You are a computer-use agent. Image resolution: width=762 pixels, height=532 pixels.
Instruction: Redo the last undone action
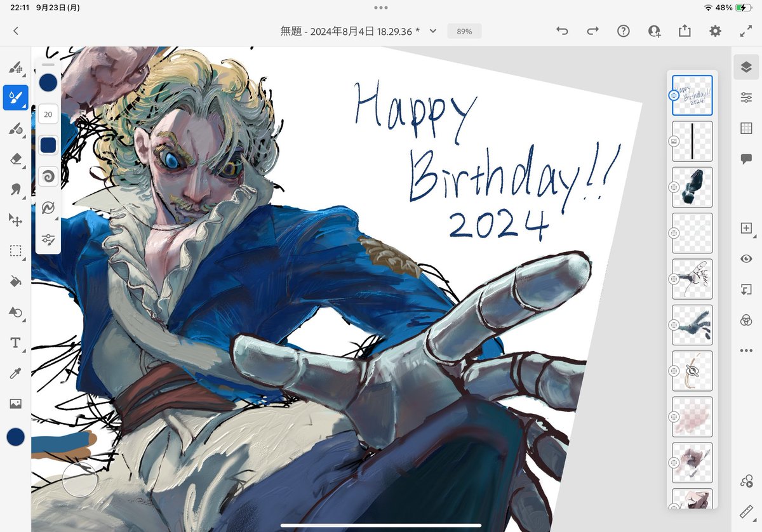click(592, 30)
